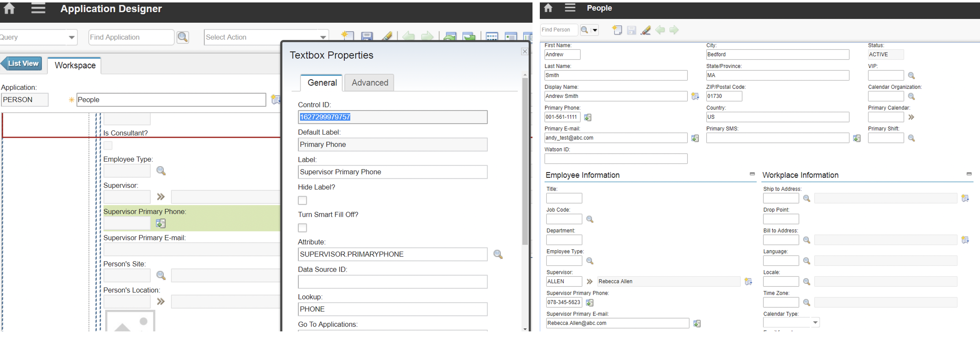The width and height of the screenshot is (980, 338).
Task: Toggle the Is Consultant checkbox
Action: pyautogui.click(x=108, y=145)
